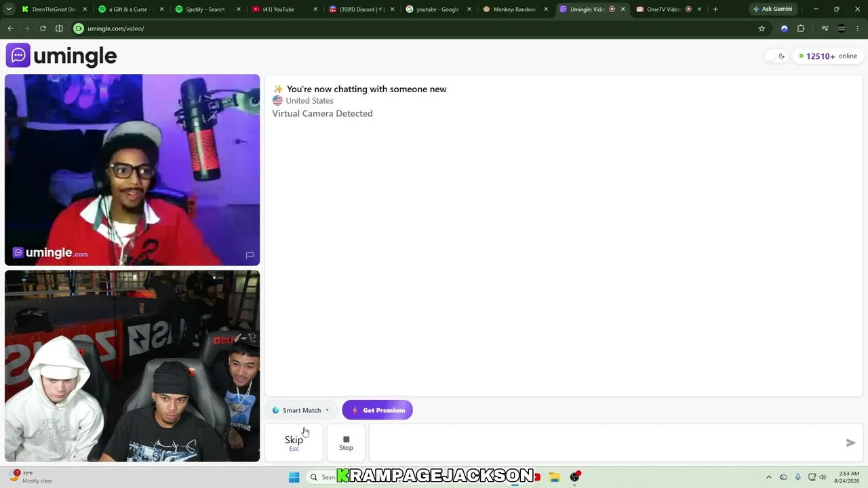
Task: Reload the Umingle page
Action: click(x=43, y=28)
